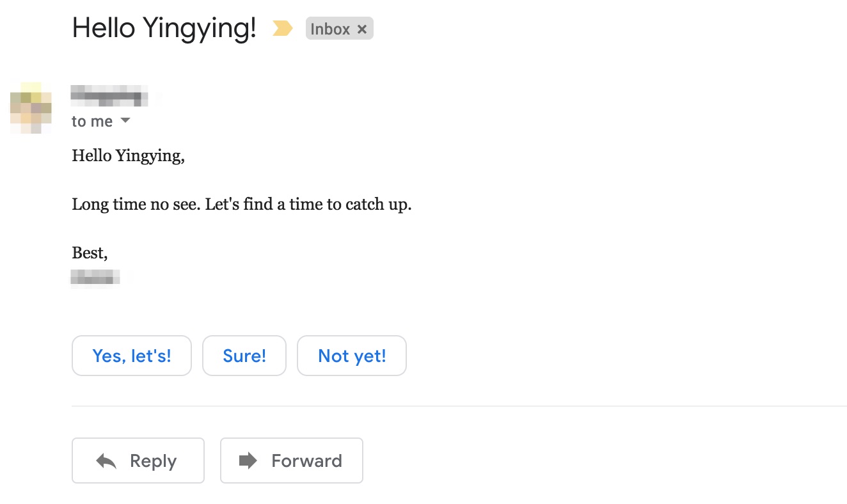The image size is (847, 504).
Task: Click the curved reply arrow icon
Action: (106, 461)
